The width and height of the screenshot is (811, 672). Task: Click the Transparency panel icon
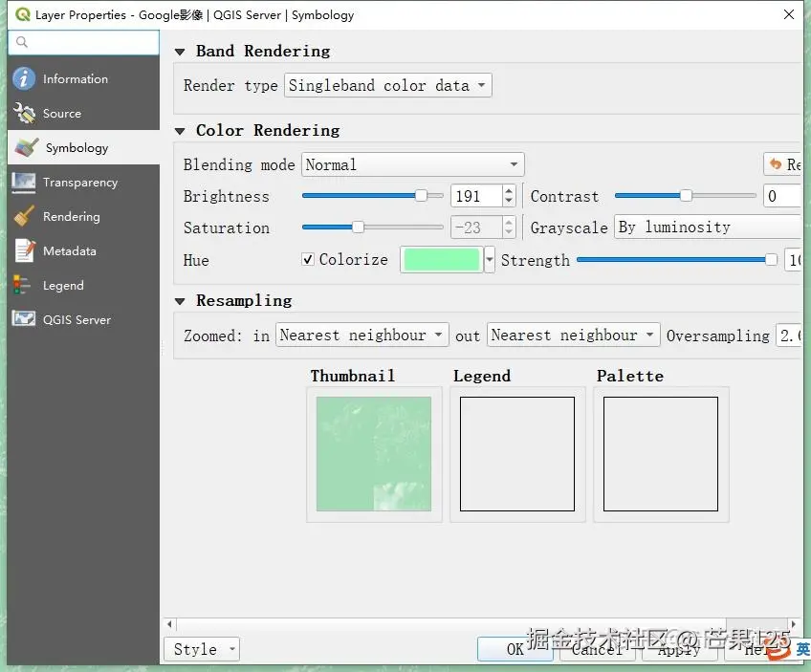(24, 183)
